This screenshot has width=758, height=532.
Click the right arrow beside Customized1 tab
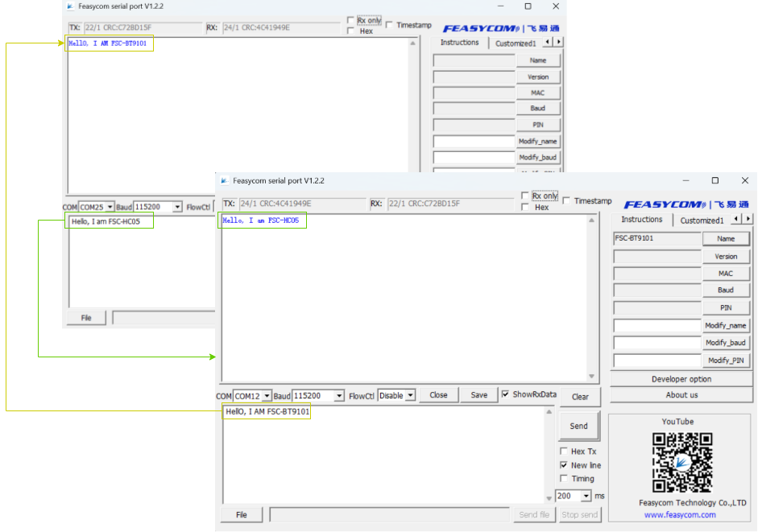coord(750,219)
